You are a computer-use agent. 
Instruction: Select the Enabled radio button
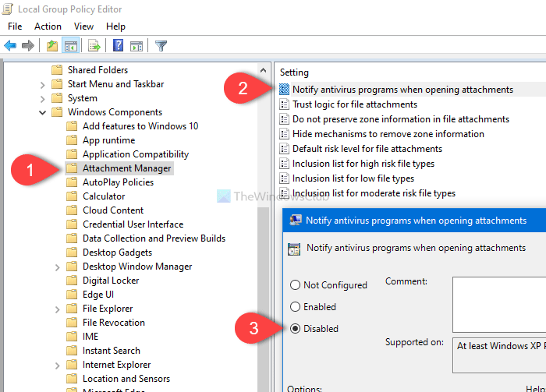tap(295, 306)
